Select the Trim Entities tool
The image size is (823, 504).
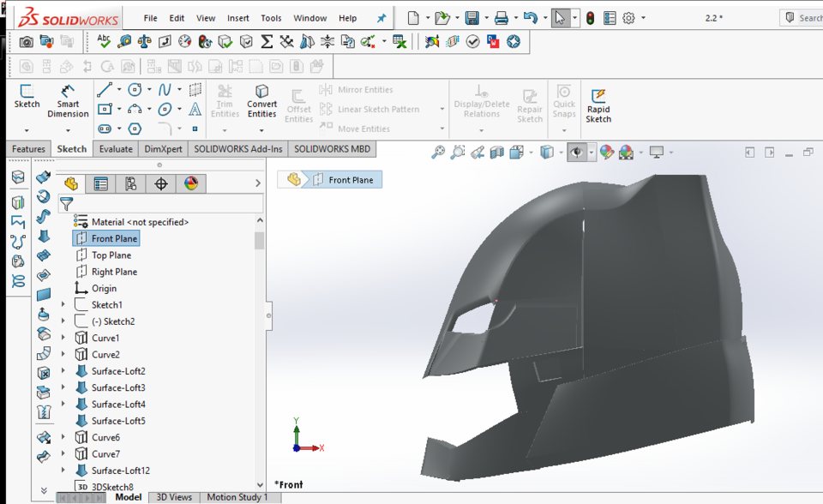pyautogui.click(x=224, y=97)
